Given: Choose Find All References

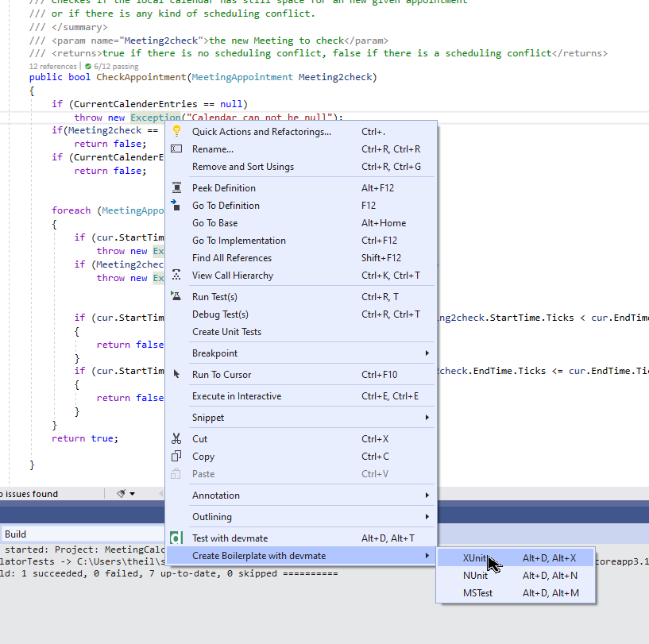Looking at the screenshot, I should [301, 257].
